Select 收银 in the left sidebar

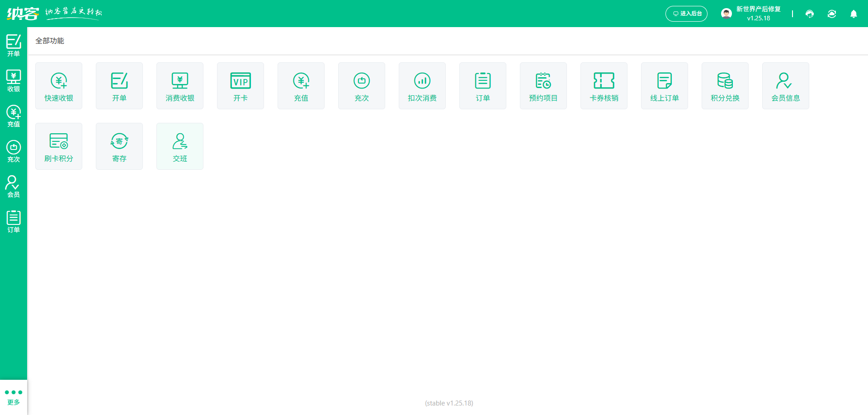(x=14, y=81)
